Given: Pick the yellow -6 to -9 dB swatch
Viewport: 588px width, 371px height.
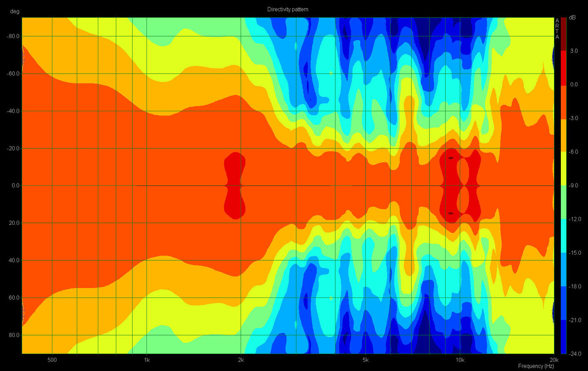Looking at the screenshot, I should point(564,168).
